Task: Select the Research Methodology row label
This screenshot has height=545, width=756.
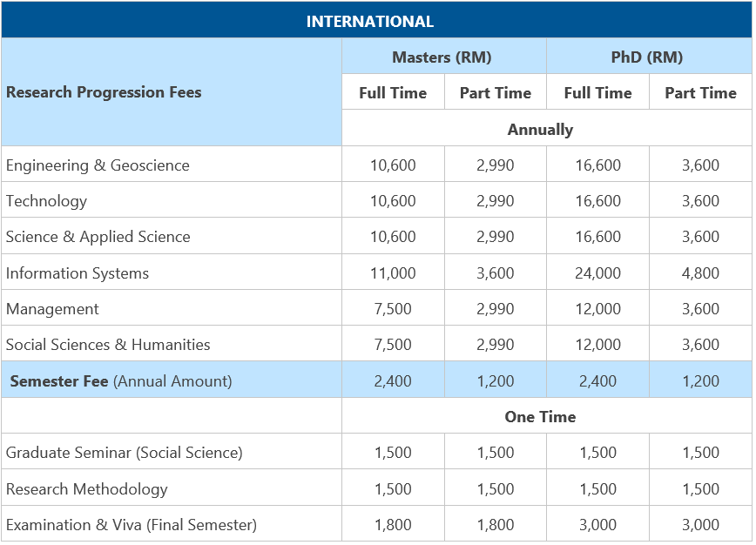Action: (x=87, y=489)
